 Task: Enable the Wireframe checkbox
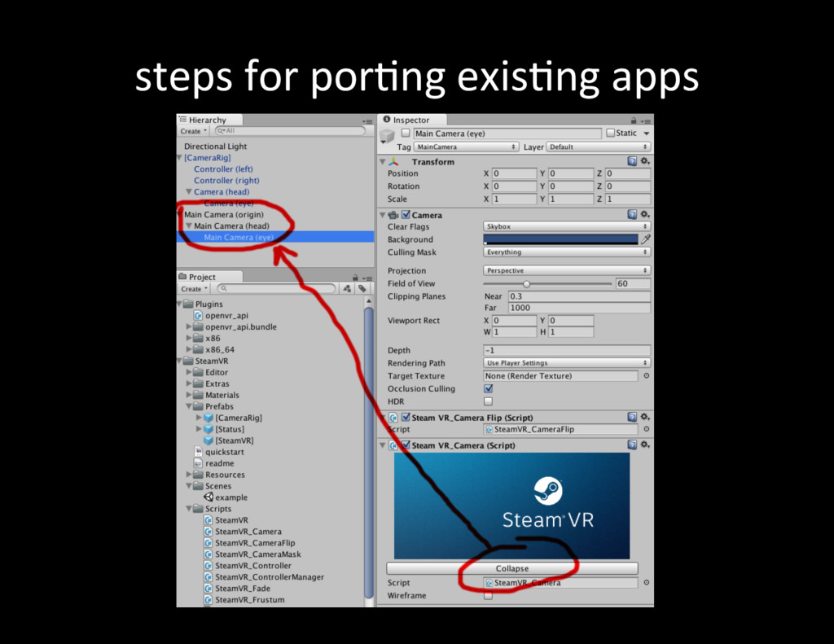[489, 596]
